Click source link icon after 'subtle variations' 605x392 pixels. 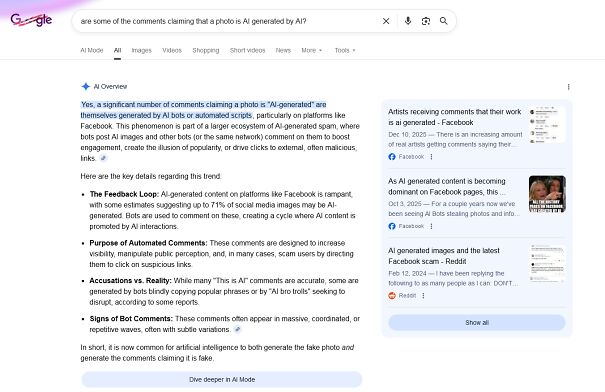click(238, 329)
